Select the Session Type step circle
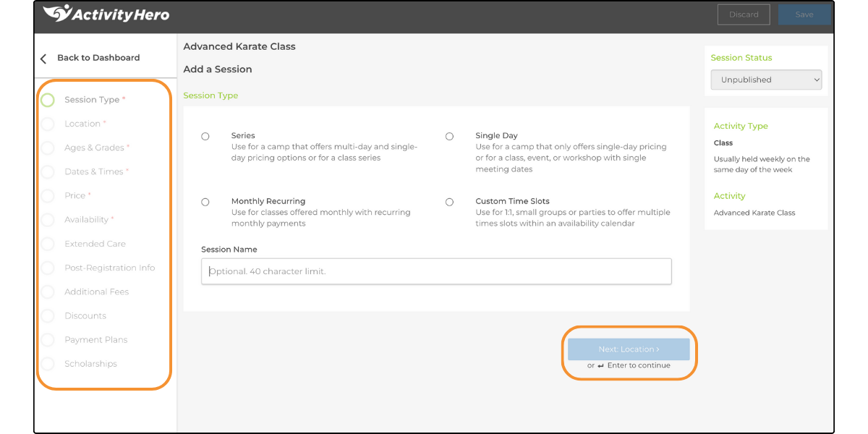Image resolution: width=868 pixels, height=434 pixels. click(x=47, y=99)
